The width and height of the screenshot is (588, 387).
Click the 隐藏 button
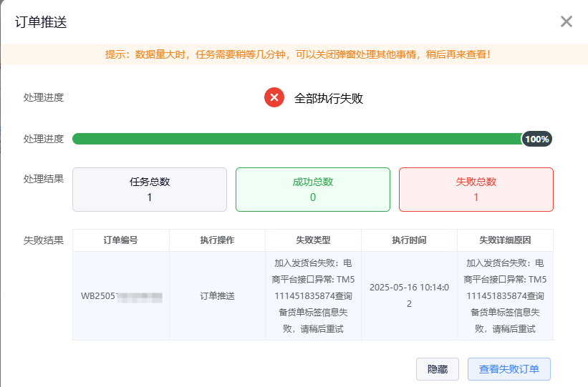[x=438, y=369]
